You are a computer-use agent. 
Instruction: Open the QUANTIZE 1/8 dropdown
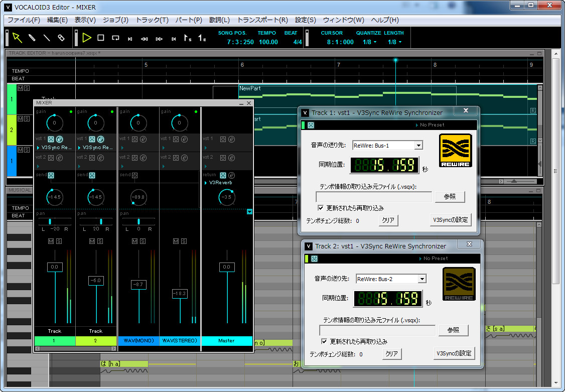[x=369, y=42]
